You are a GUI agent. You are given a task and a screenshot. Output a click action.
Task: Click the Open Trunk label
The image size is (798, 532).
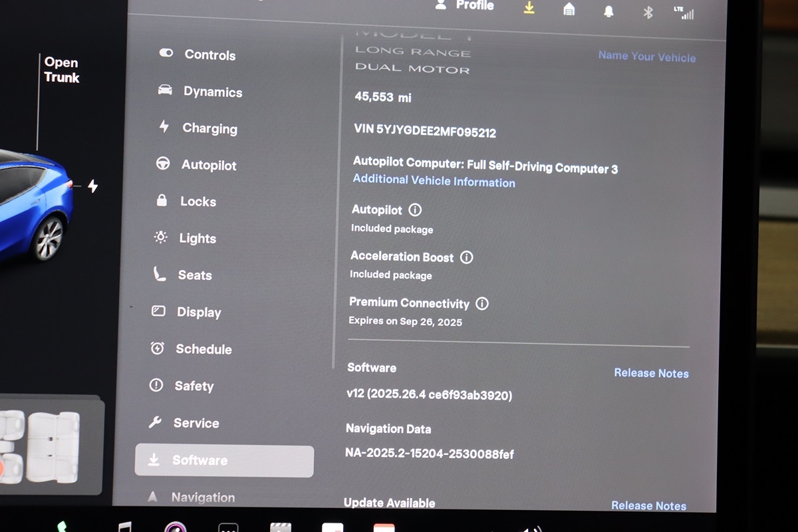(61, 70)
